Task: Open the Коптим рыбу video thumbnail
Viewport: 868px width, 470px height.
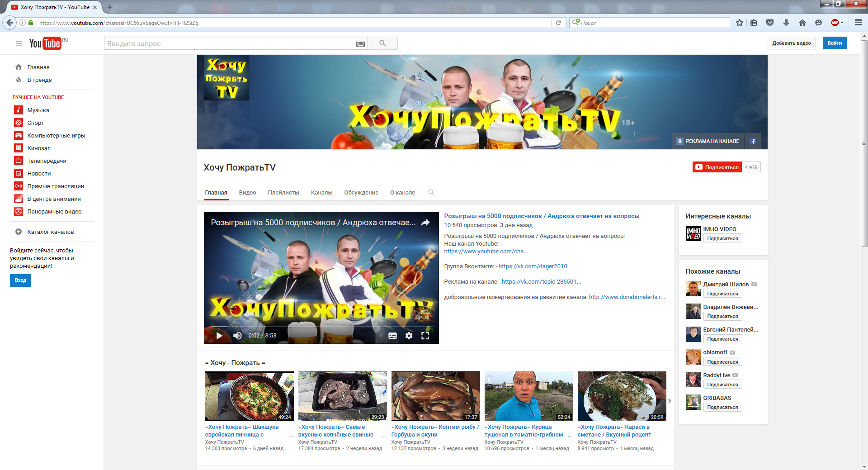Action: (x=435, y=396)
